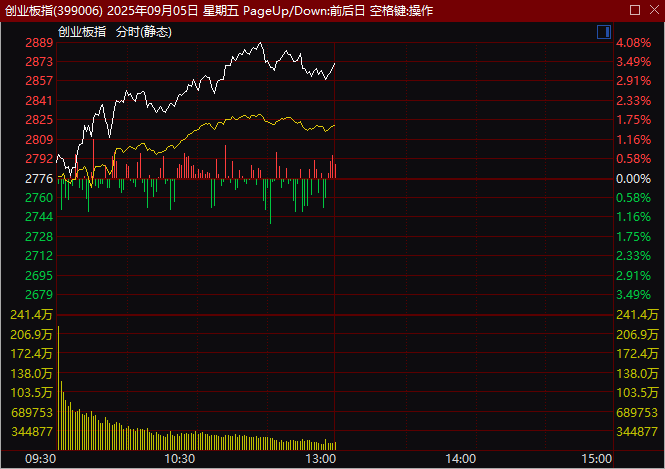Click the 0.00% reference percentage label
This screenshot has width=665, height=469.
pyautogui.click(x=634, y=179)
